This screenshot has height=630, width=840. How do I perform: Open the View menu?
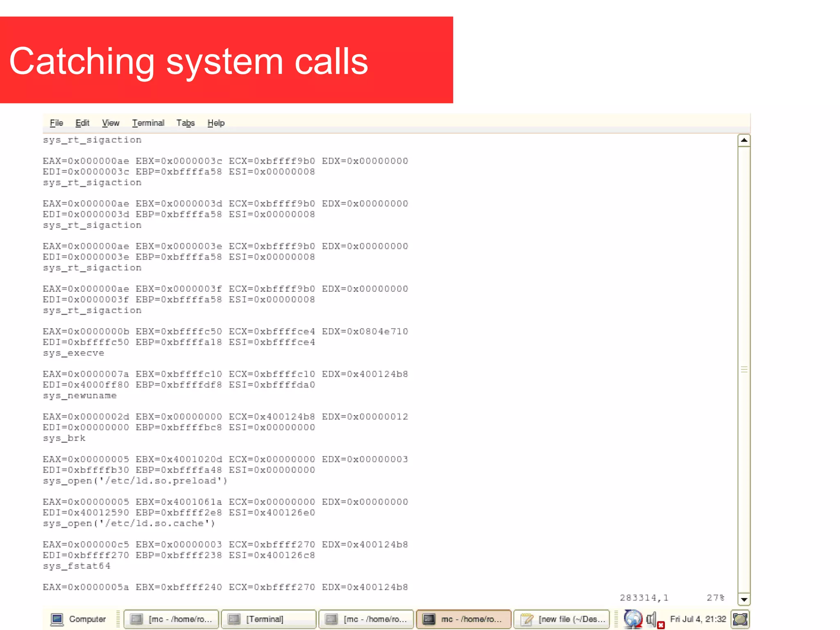110,123
